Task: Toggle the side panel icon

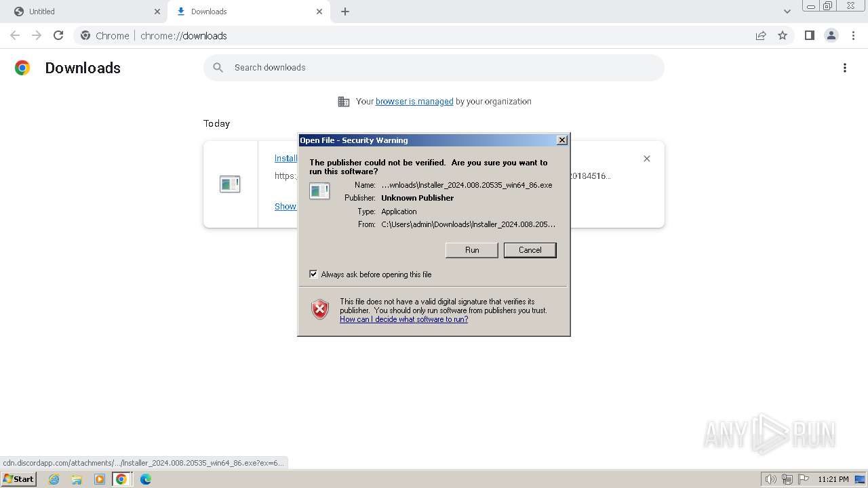Action: click(809, 35)
